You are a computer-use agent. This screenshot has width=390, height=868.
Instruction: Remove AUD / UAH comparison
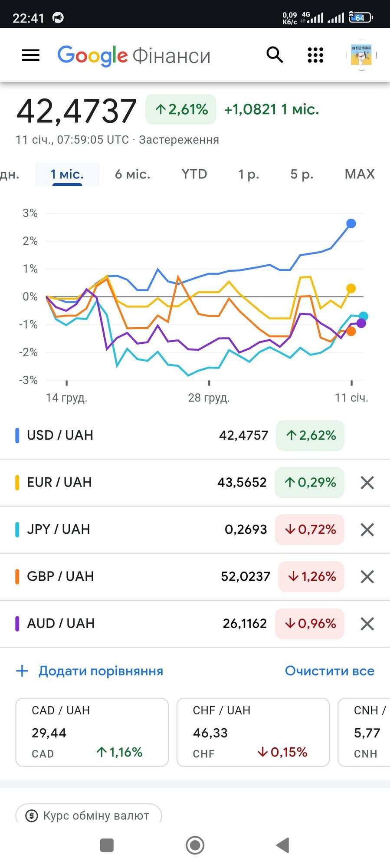(367, 624)
